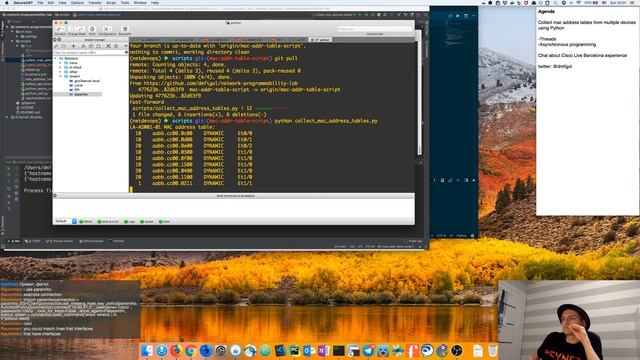The width and height of the screenshot is (640, 360).
Task: Open OneNote from the Dock
Action: point(324,351)
